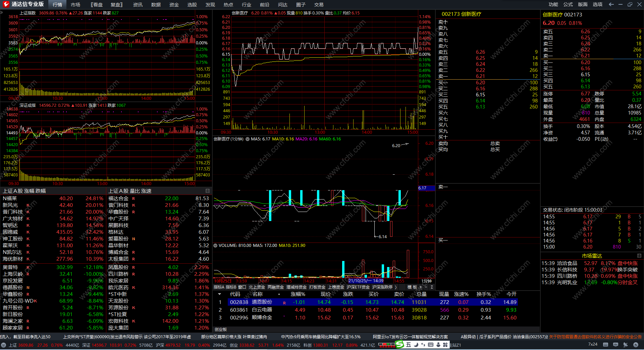Click the moon icon on the IME bar
Image resolution: width=644 pixels, height=350 pixels.
coord(416,345)
